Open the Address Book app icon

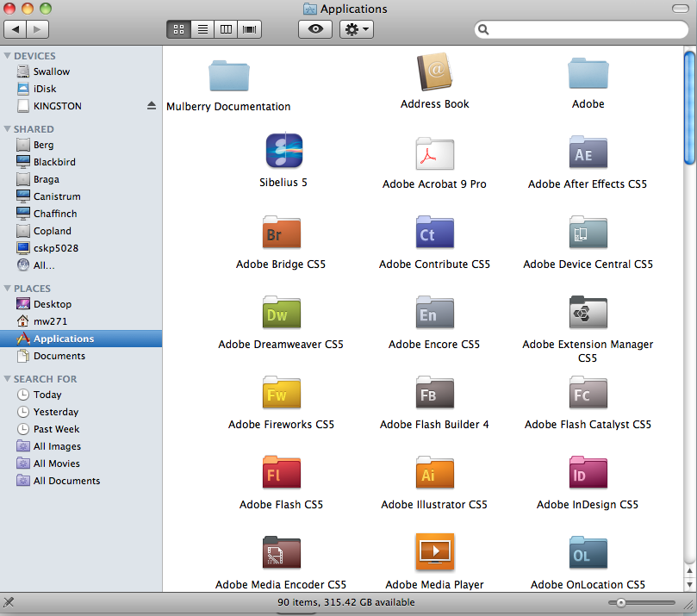(434, 72)
